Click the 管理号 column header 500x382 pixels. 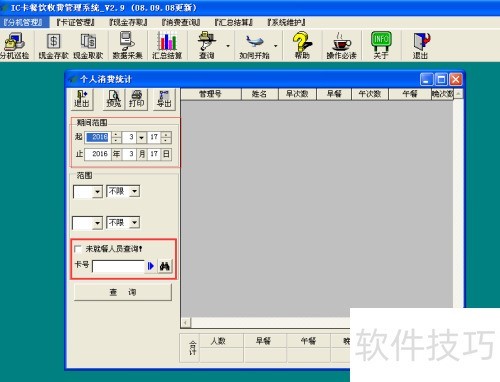[x=211, y=94]
